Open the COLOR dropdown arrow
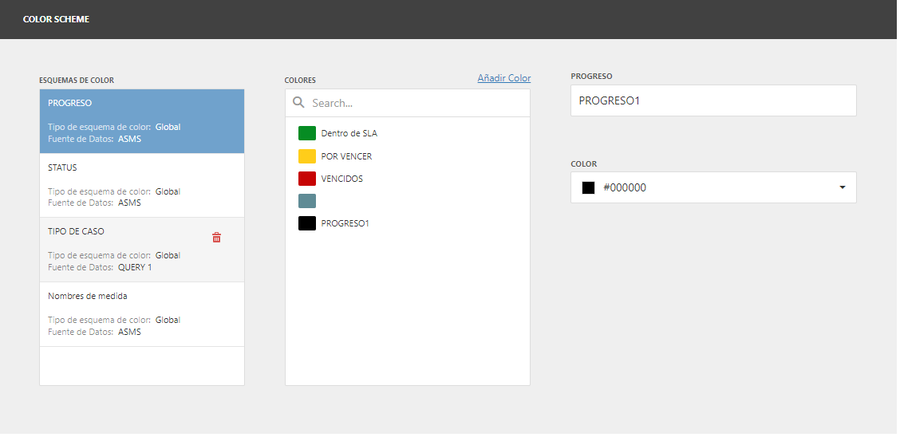Viewport: 900px width, 437px height. click(x=842, y=187)
